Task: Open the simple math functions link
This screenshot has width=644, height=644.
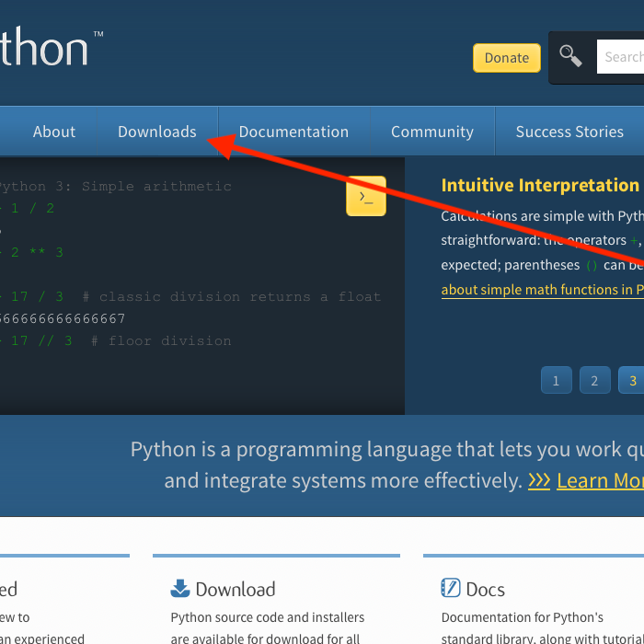Action: click(x=543, y=290)
